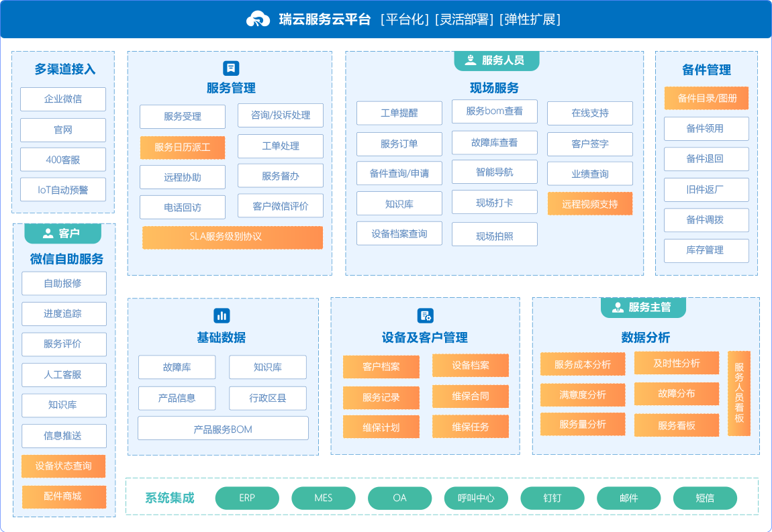Image resolution: width=772 pixels, height=532 pixels.
Task: Click the ERP integration pill
Action: coord(247,498)
